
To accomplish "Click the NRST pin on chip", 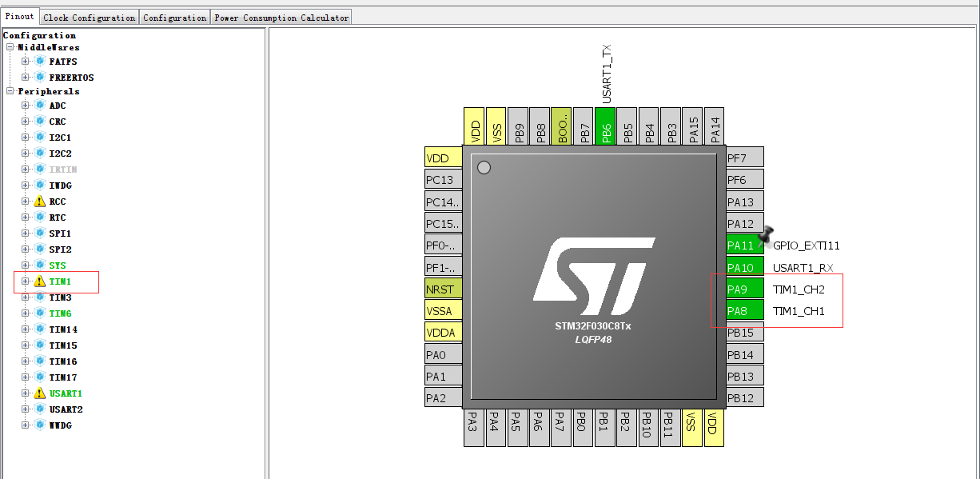I will [443, 289].
